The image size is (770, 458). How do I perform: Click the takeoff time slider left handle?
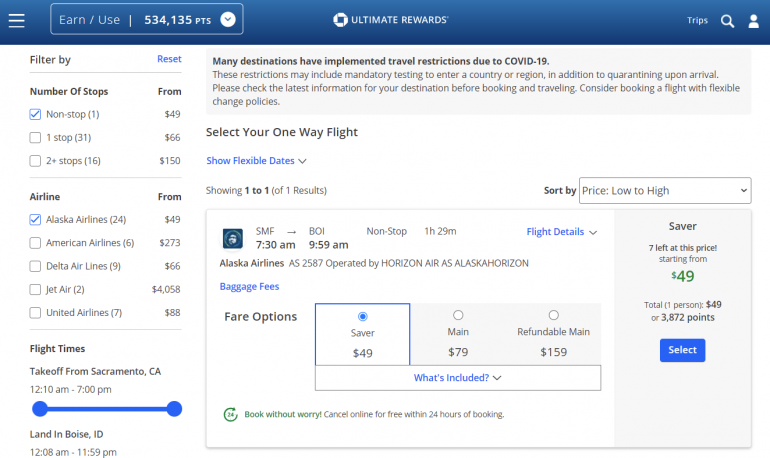(40, 408)
